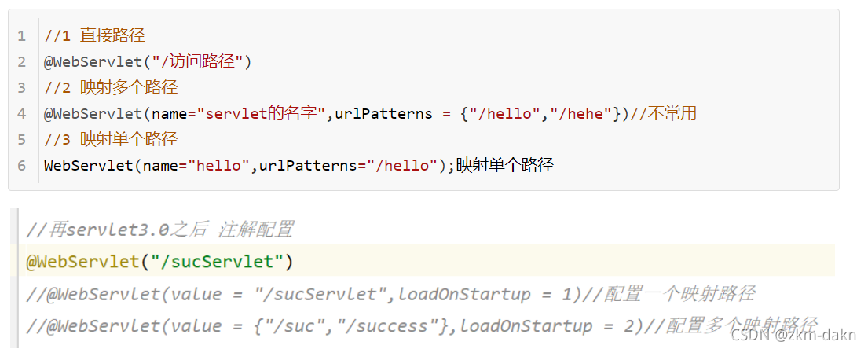Click the "/访问路径" string on line 2
The image size is (868, 349).
[x=200, y=61]
